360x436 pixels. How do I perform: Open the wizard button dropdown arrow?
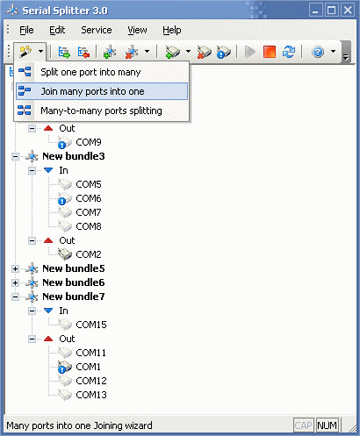[x=41, y=52]
